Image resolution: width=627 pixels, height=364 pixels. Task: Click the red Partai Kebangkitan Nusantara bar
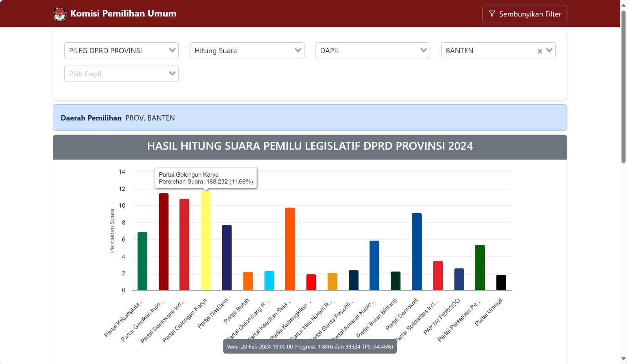(x=311, y=282)
